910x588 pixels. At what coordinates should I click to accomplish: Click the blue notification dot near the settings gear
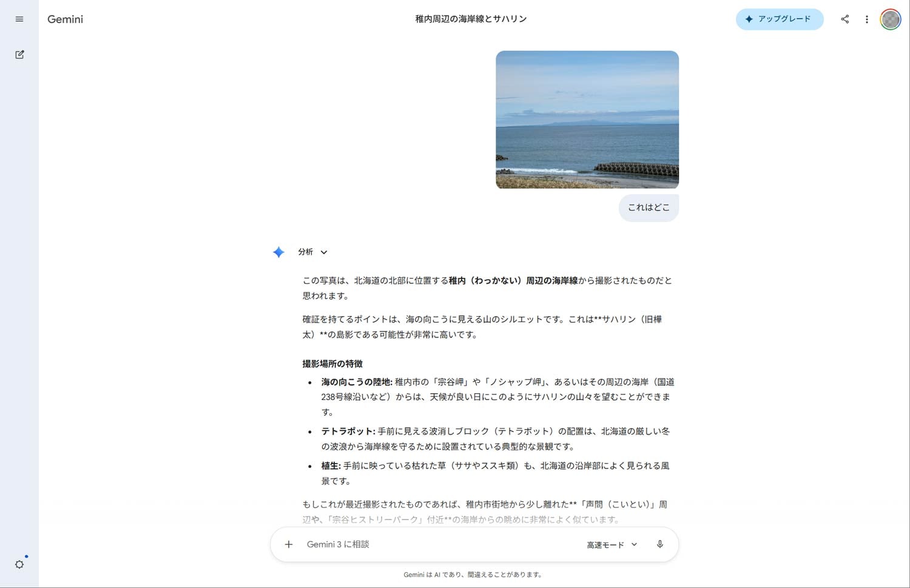pyautogui.click(x=25, y=556)
